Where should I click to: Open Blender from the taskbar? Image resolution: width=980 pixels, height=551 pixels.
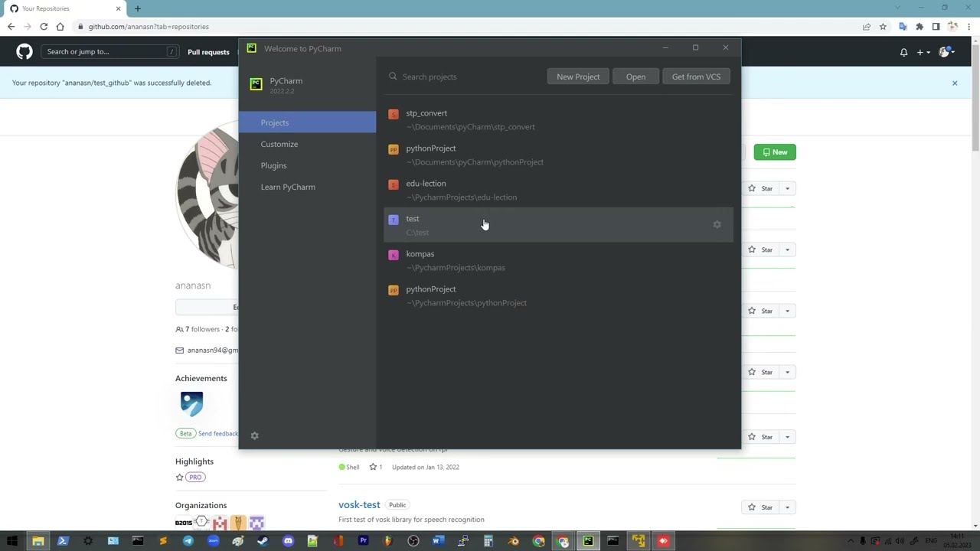pyautogui.click(x=513, y=541)
